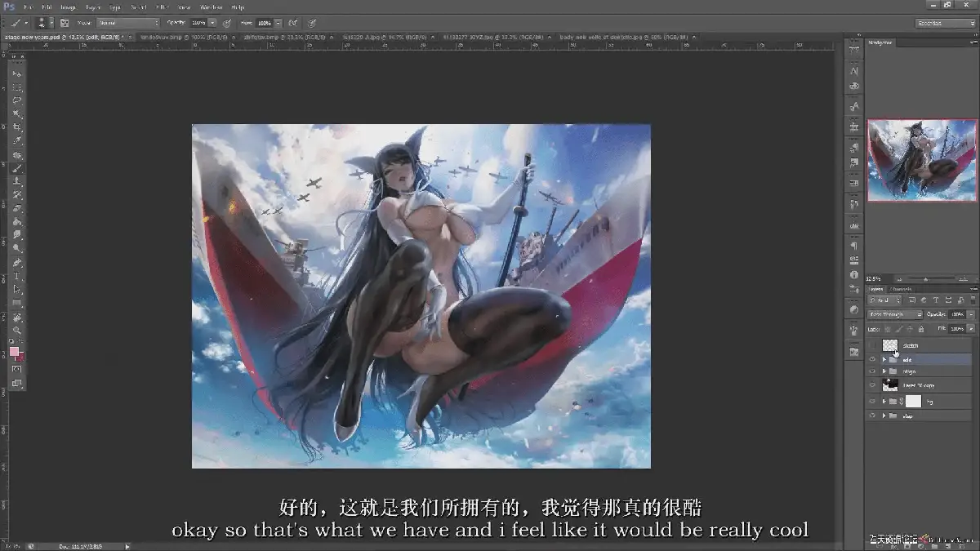The image size is (980, 551).
Task: Open the Window menu
Action: click(x=211, y=7)
